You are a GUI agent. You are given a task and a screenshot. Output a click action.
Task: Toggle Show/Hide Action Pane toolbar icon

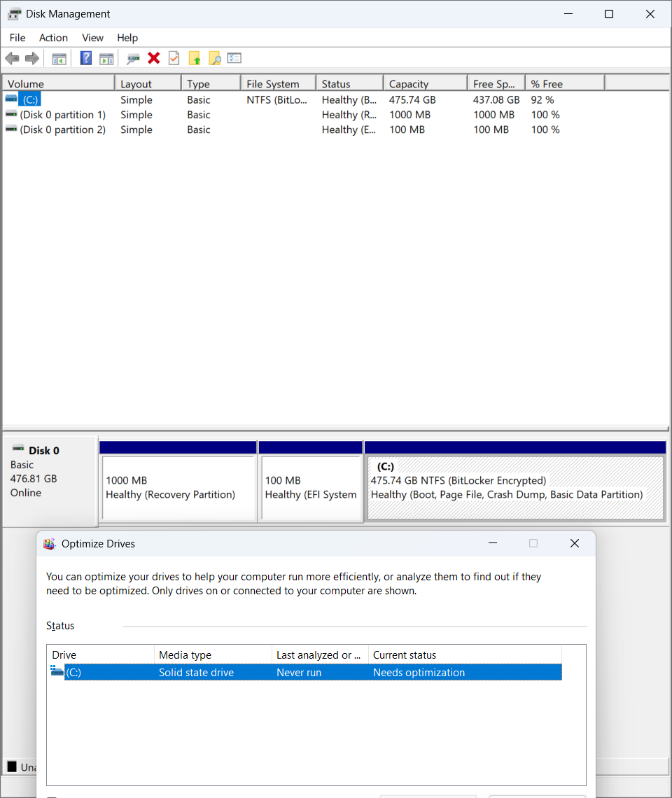click(x=106, y=59)
